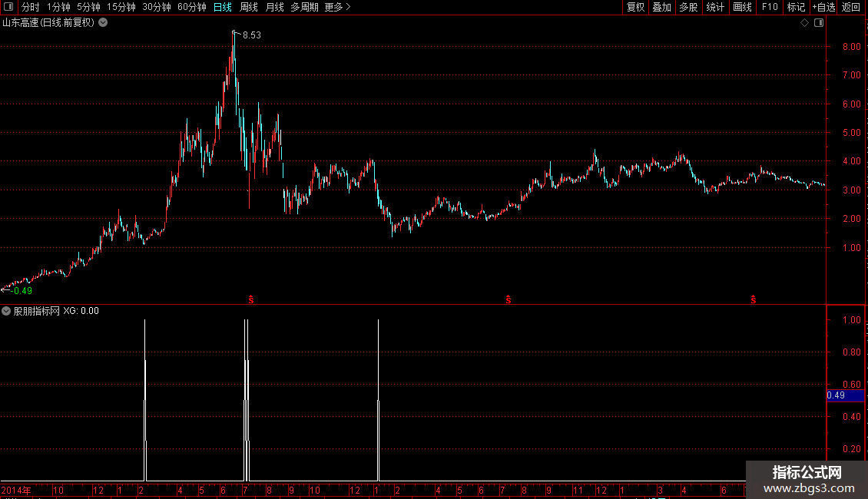Open F10 company info
The image size is (868, 499).
coord(770,7)
